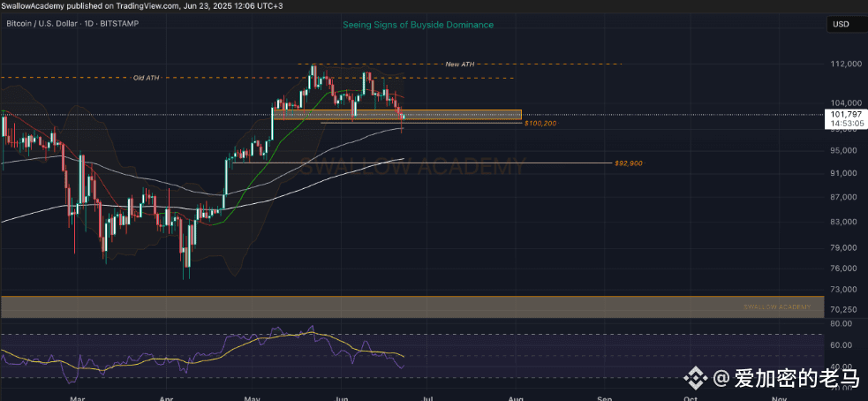Click the 'Seeing Signs of Buyside Dominance' heading
The height and width of the screenshot is (401, 868).
[418, 25]
